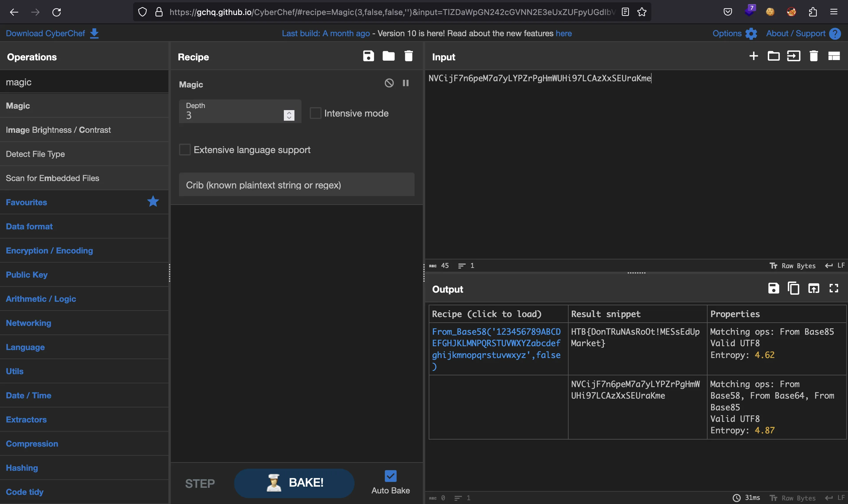Click the Save recipe icon
The width and height of the screenshot is (848, 504).
[x=368, y=56]
